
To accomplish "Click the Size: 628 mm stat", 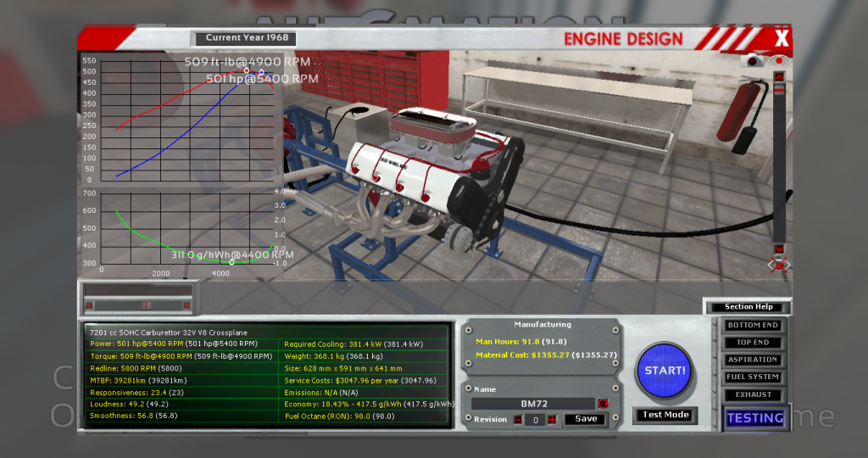I will [x=342, y=368].
